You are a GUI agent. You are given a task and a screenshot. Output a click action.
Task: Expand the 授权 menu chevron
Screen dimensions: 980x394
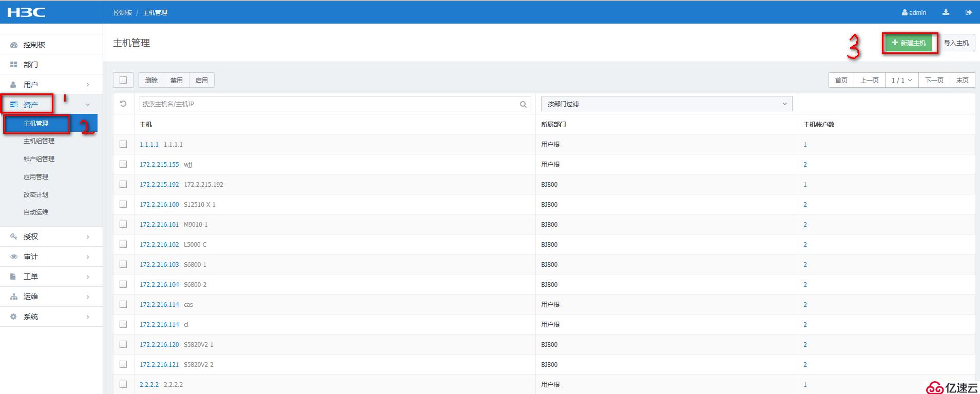click(88, 237)
